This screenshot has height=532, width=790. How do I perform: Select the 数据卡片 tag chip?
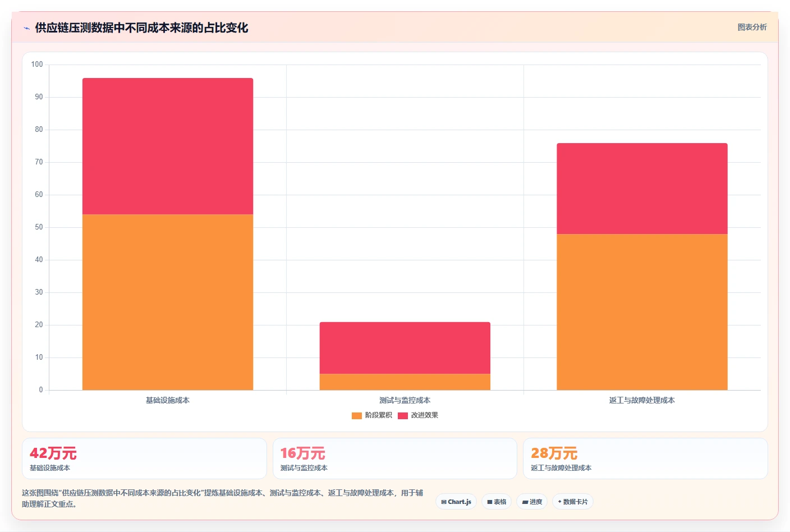[x=573, y=502]
